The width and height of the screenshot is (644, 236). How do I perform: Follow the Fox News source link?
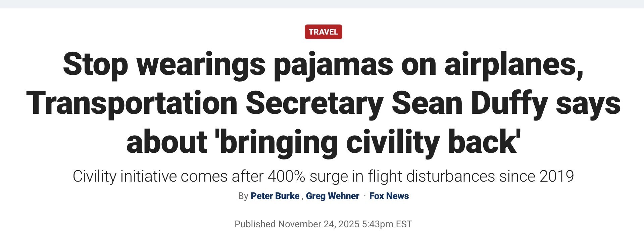(389, 196)
